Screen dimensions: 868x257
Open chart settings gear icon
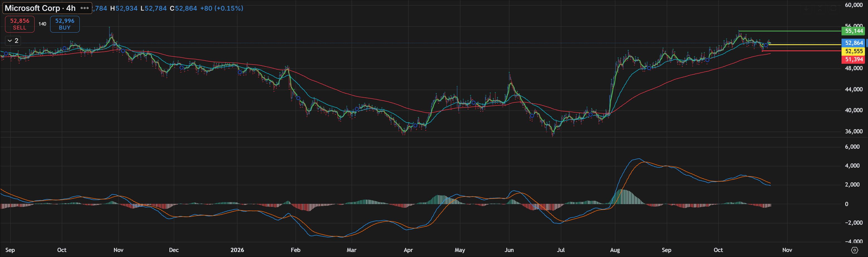click(x=854, y=250)
